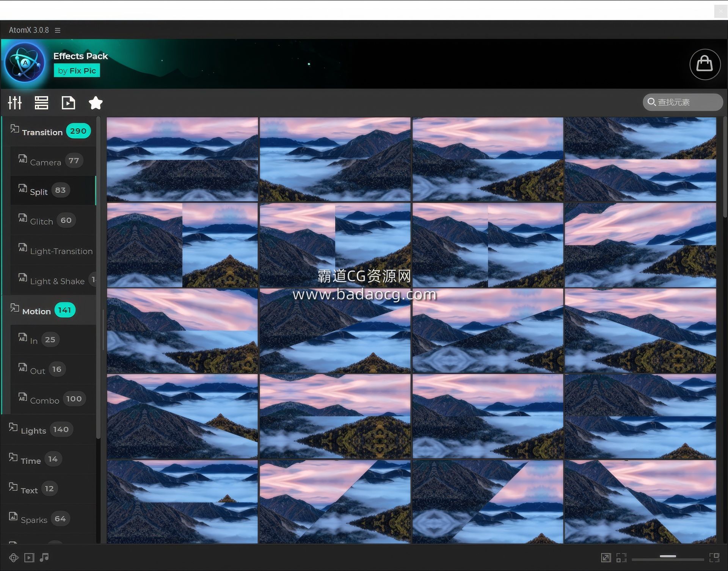This screenshot has width=728, height=571.
Task: Select the second thumbnail in top row
Action: coord(335,159)
